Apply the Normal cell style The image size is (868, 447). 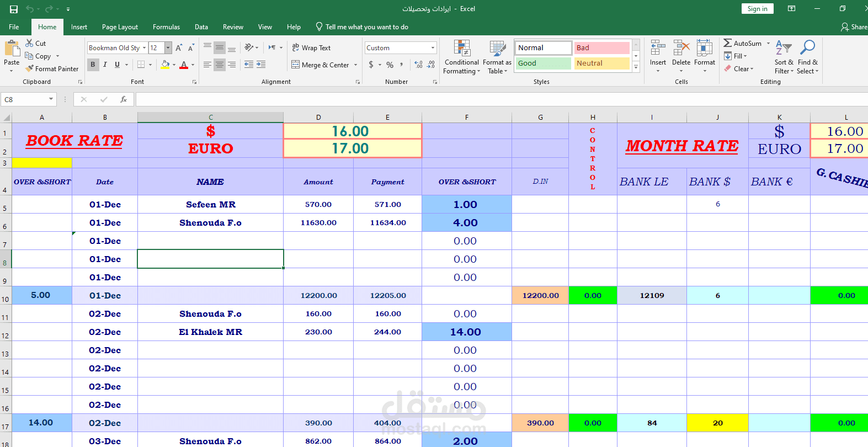click(x=544, y=48)
